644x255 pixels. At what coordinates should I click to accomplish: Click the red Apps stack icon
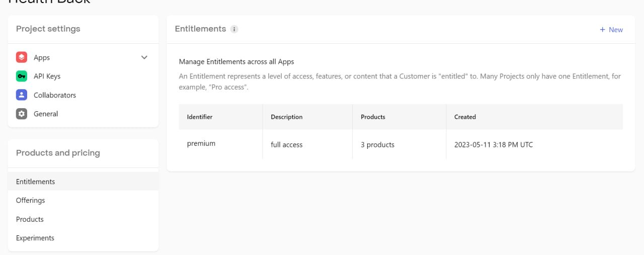click(x=22, y=57)
